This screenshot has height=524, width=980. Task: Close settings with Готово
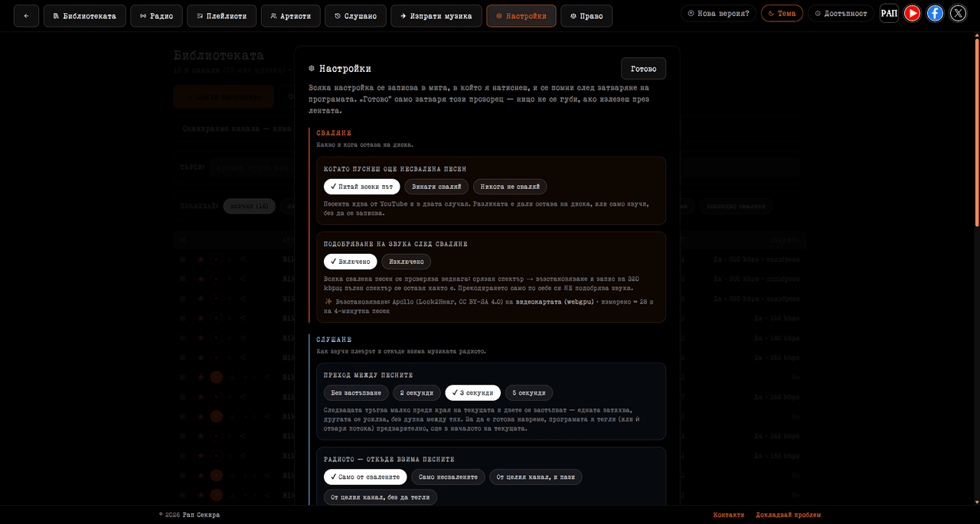pyautogui.click(x=643, y=68)
